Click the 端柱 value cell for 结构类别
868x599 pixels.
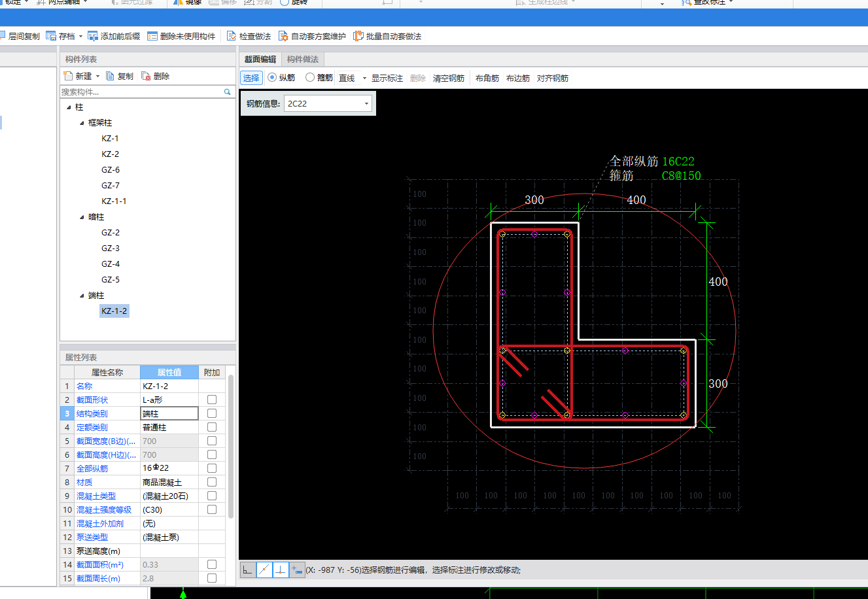(169, 413)
